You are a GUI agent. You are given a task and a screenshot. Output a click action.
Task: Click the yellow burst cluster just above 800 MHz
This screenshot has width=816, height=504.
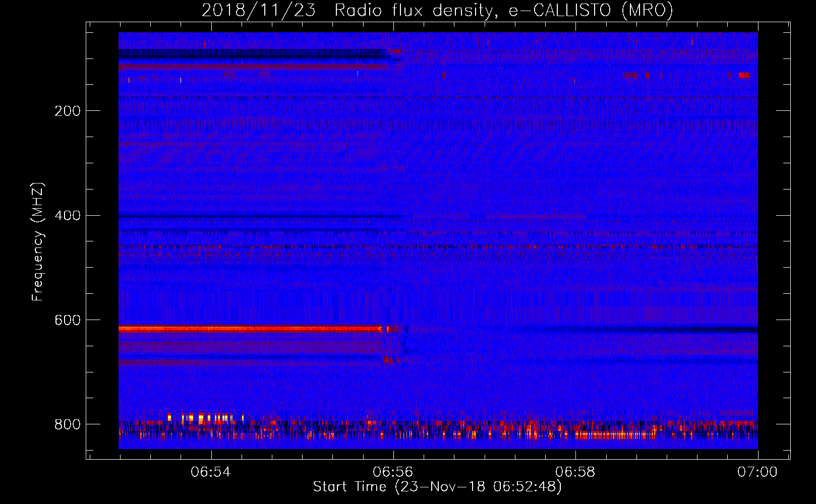pos(206,418)
